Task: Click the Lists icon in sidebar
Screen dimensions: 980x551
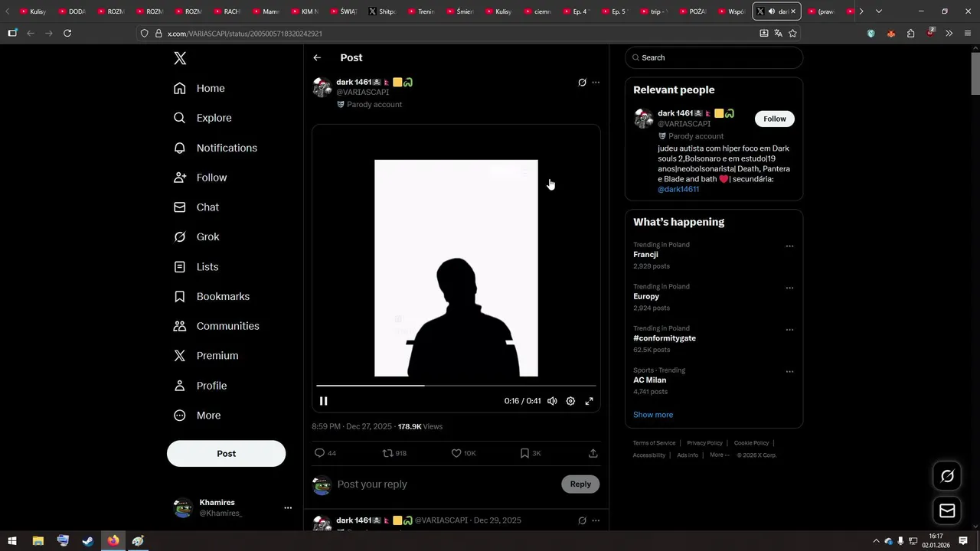Action: (180, 266)
